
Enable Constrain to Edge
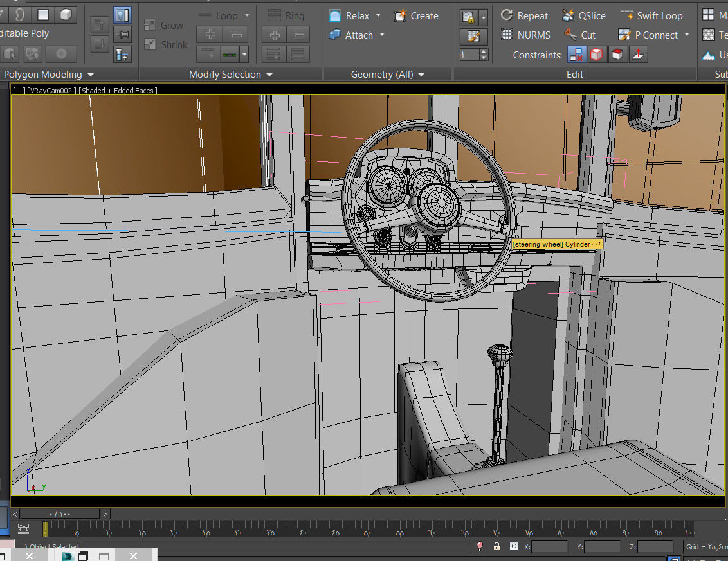(597, 55)
